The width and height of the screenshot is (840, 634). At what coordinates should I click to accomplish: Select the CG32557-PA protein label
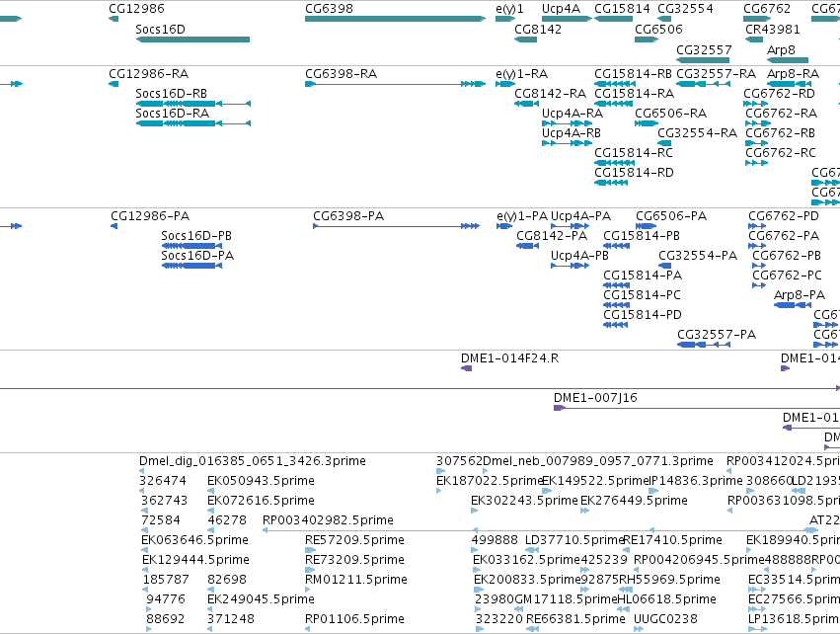click(717, 335)
